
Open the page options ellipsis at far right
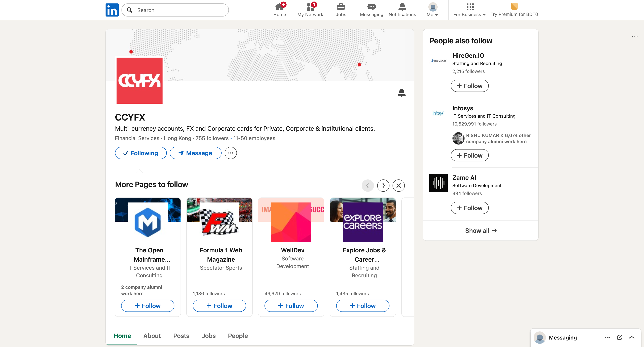coord(634,37)
